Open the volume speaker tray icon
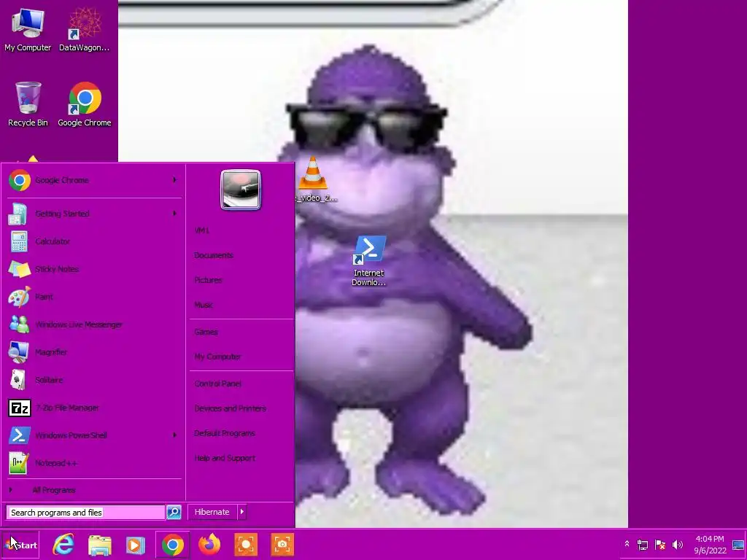Image resolution: width=747 pixels, height=560 pixels. point(678,544)
